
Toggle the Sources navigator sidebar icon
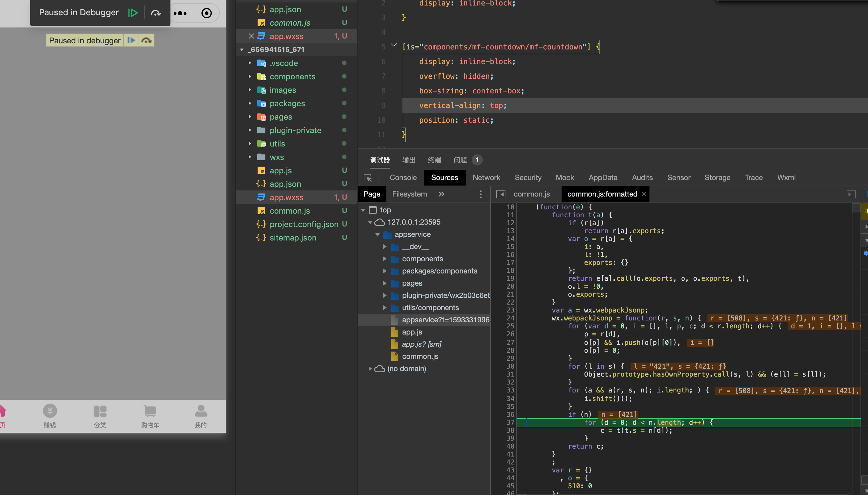501,194
